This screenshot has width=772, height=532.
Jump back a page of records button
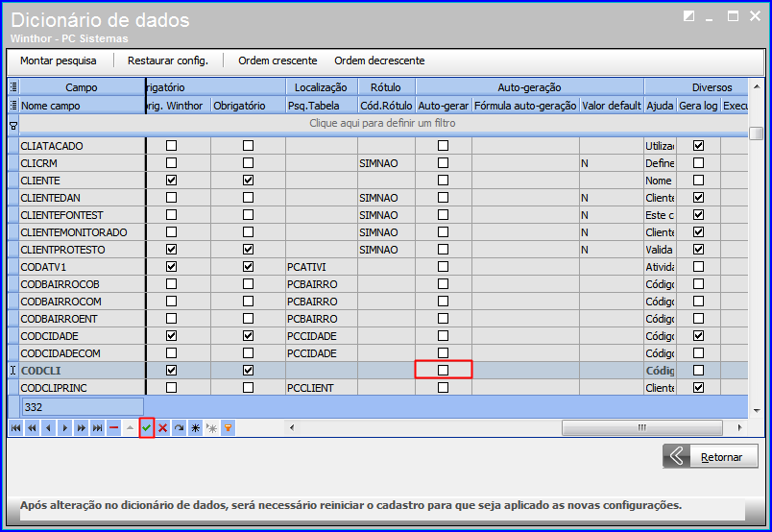32,428
